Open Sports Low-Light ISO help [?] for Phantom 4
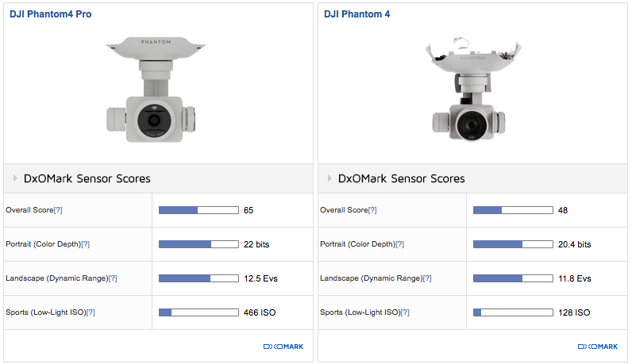 (x=405, y=312)
